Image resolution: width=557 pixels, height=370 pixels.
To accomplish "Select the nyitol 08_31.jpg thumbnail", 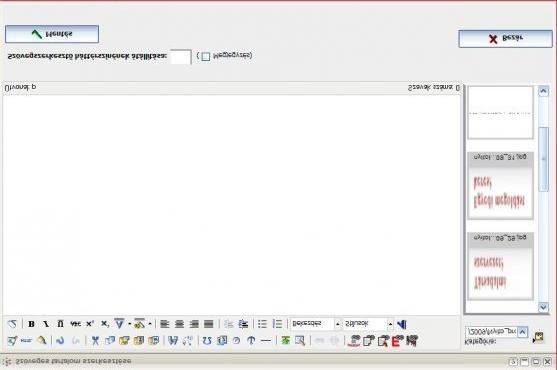I will [500, 186].
